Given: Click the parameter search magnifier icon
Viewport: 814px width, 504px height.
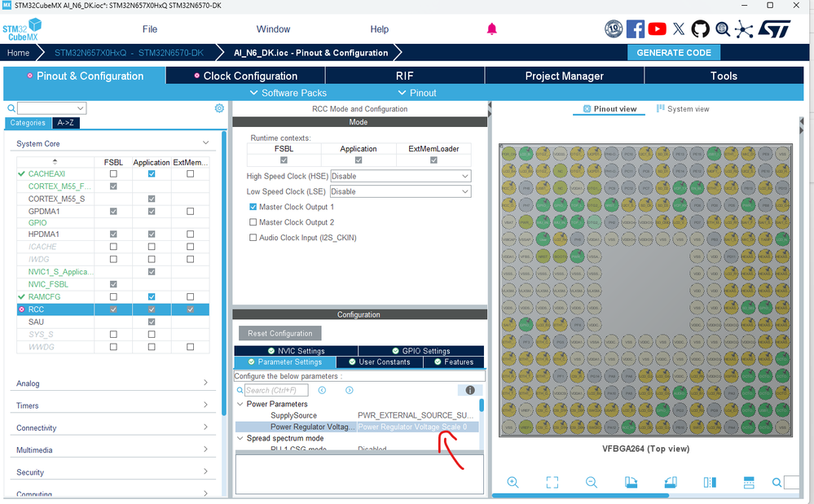Looking at the screenshot, I should point(240,390).
